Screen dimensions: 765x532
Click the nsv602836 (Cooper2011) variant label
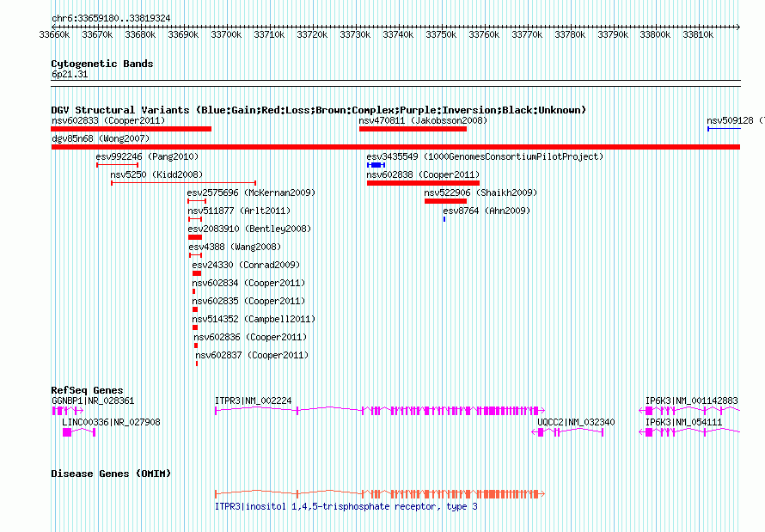click(250, 337)
